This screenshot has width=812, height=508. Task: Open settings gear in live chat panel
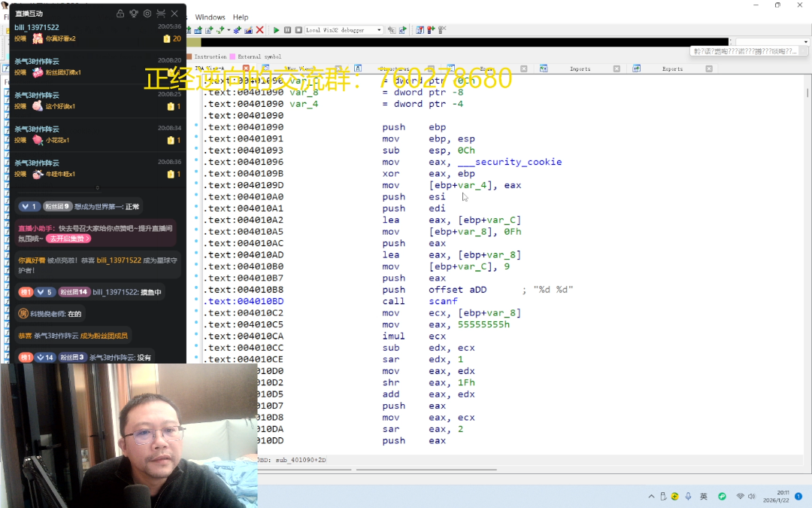(x=147, y=14)
